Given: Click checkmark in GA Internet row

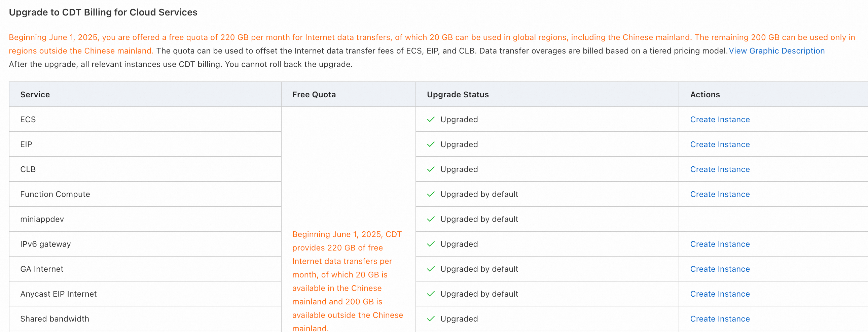Looking at the screenshot, I should click(431, 269).
